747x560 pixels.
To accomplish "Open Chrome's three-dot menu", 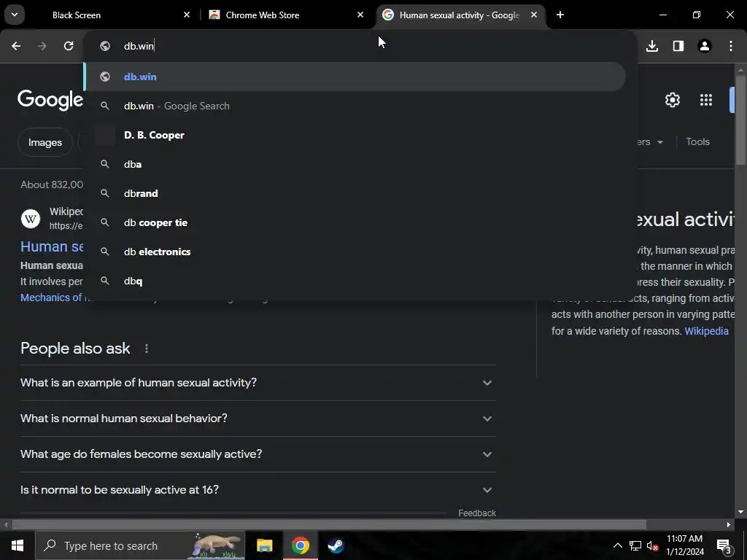I will click(x=731, y=46).
